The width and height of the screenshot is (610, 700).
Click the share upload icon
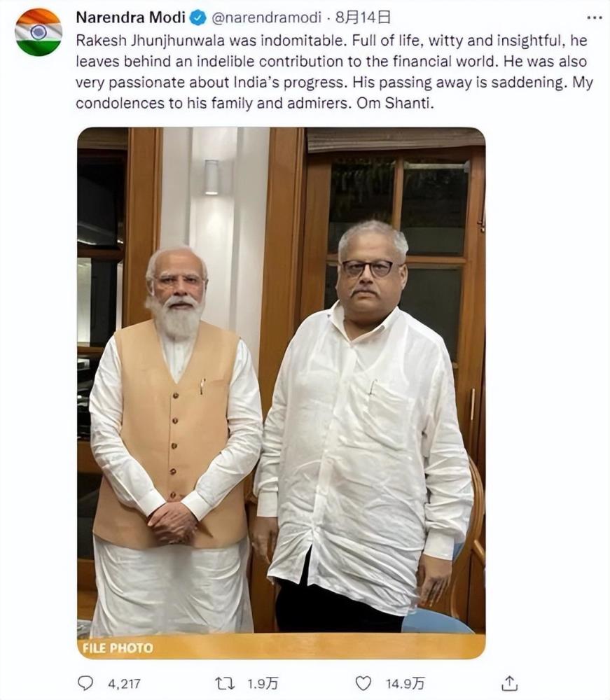pyautogui.click(x=510, y=683)
